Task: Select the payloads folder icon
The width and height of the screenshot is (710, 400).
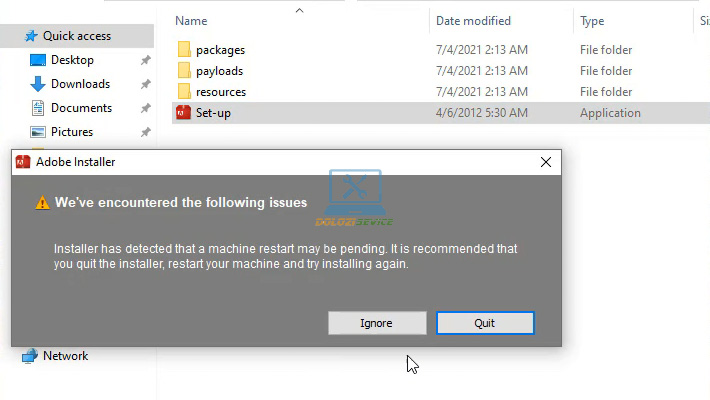Action: point(184,71)
